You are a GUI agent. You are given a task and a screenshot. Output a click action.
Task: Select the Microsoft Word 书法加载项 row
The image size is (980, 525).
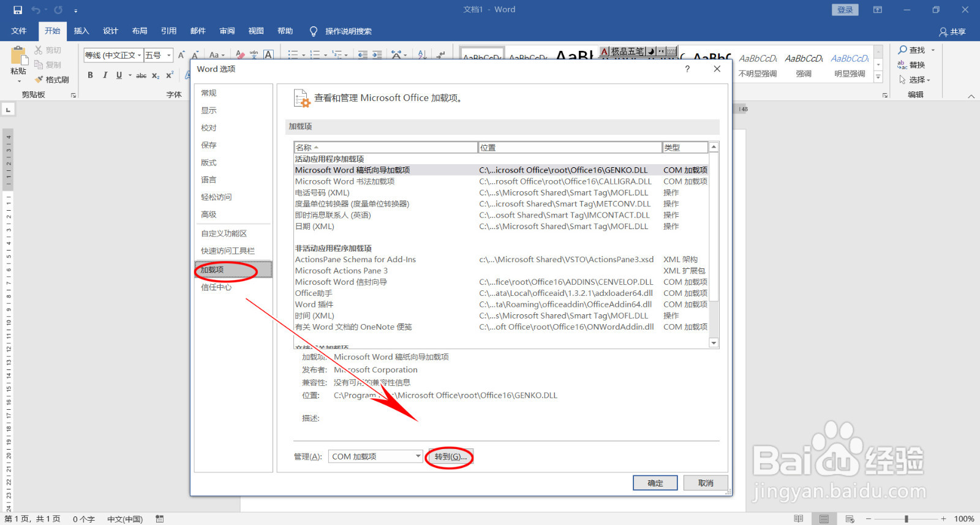click(501, 181)
